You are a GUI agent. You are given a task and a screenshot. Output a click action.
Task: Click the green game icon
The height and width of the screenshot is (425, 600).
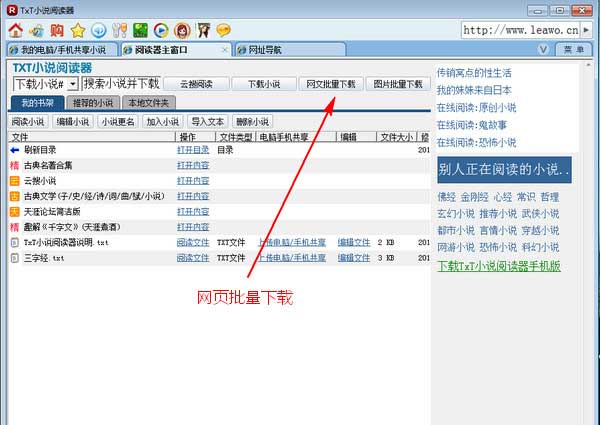point(140,30)
